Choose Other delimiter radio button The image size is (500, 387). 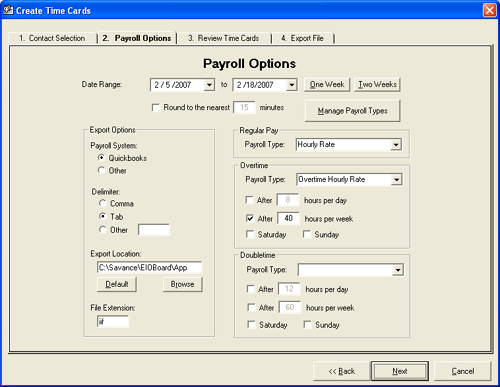103,229
